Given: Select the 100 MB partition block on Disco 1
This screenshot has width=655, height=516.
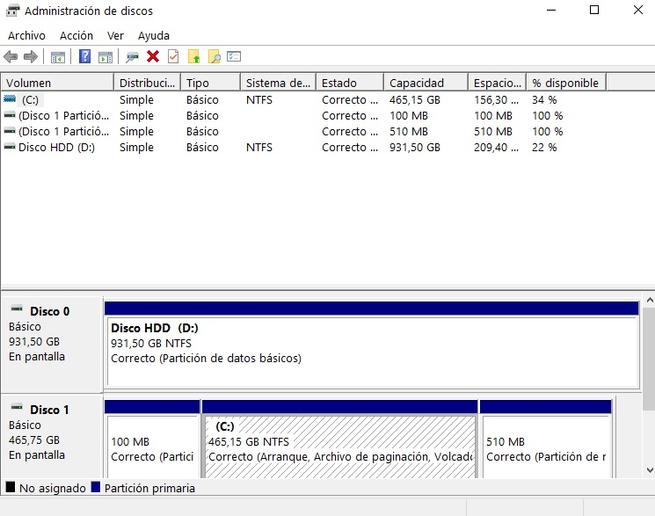Looking at the screenshot, I should 152,439.
